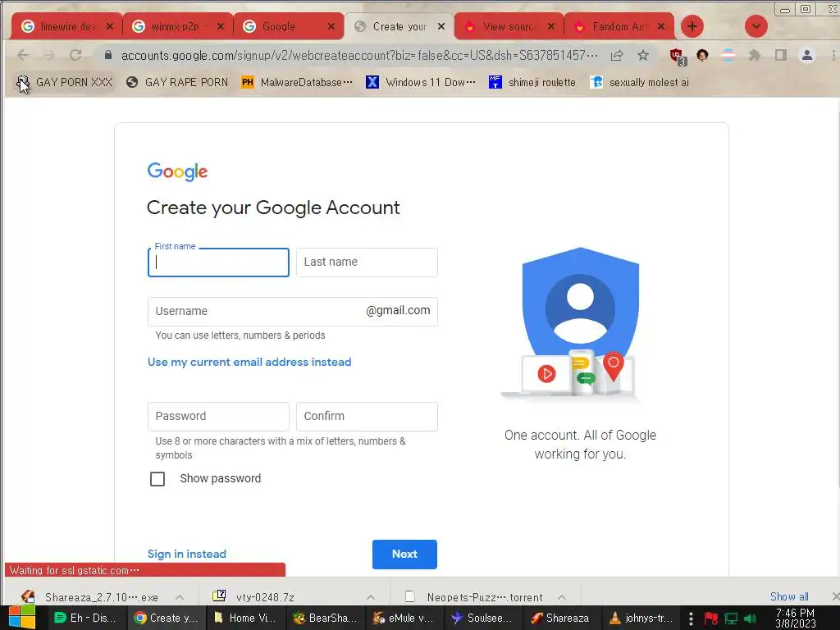
Task: Click the Password field
Action: pos(218,416)
